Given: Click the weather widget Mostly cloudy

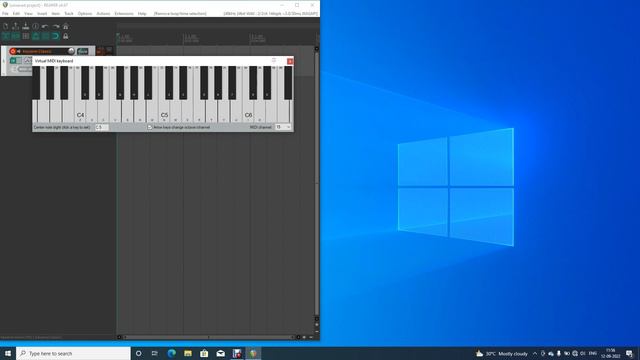Looking at the screenshot, I should 502,353.
